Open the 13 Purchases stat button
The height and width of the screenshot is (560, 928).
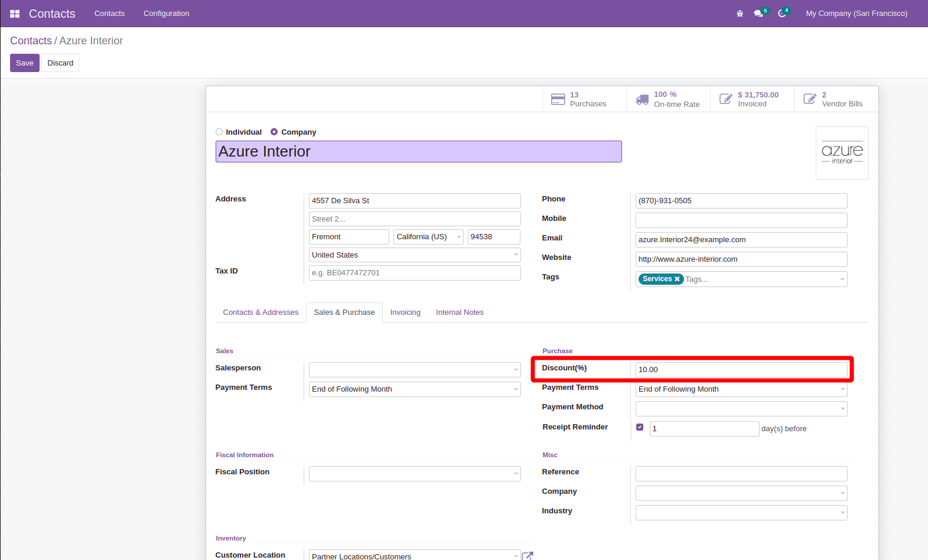584,99
